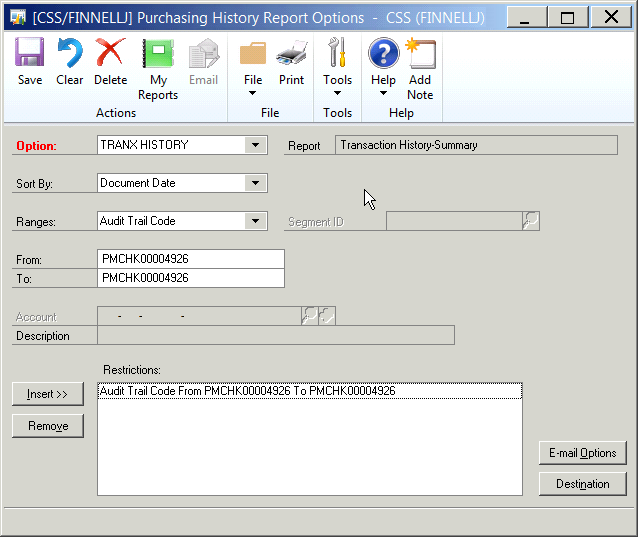Click the Insert >> button
This screenshot has width=638, height=537.
pyautogui.click(x=48, y=394)
